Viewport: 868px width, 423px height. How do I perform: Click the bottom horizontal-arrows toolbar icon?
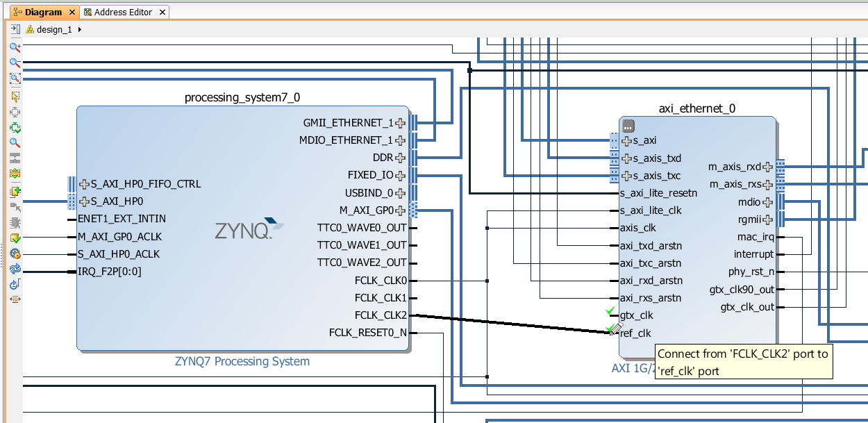click(x=15, y=299)
